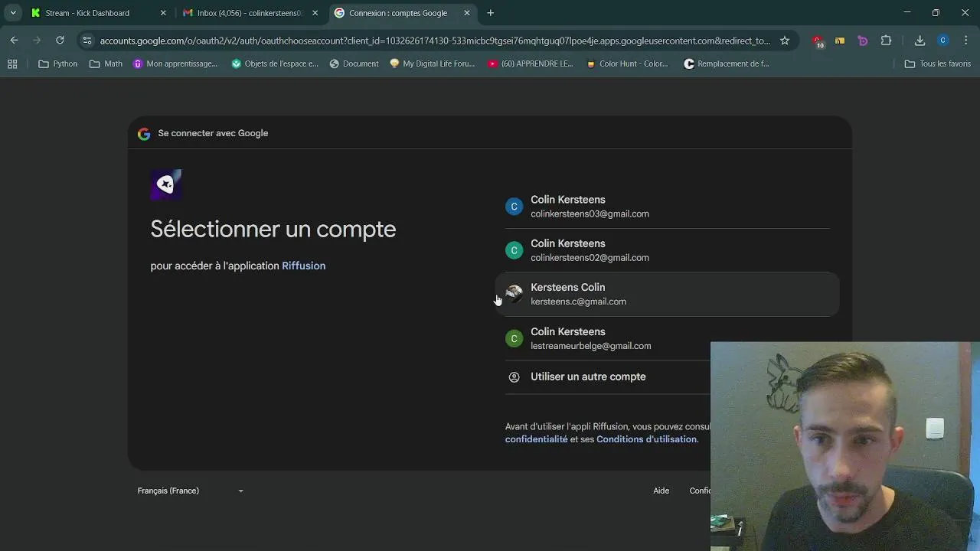Open the My Digital Life Forum bookmark
This screenshot has width=980, height=551.
click(x=433, y=64)
